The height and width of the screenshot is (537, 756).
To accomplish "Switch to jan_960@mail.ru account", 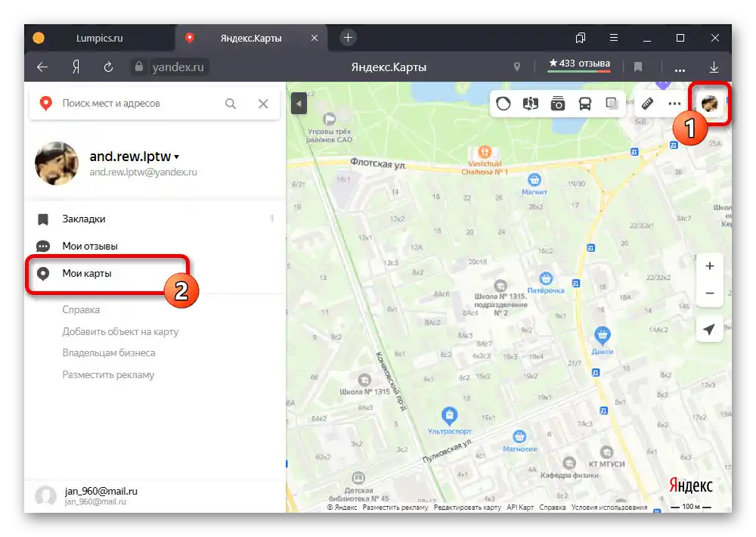I will click(x=154, y=495).
